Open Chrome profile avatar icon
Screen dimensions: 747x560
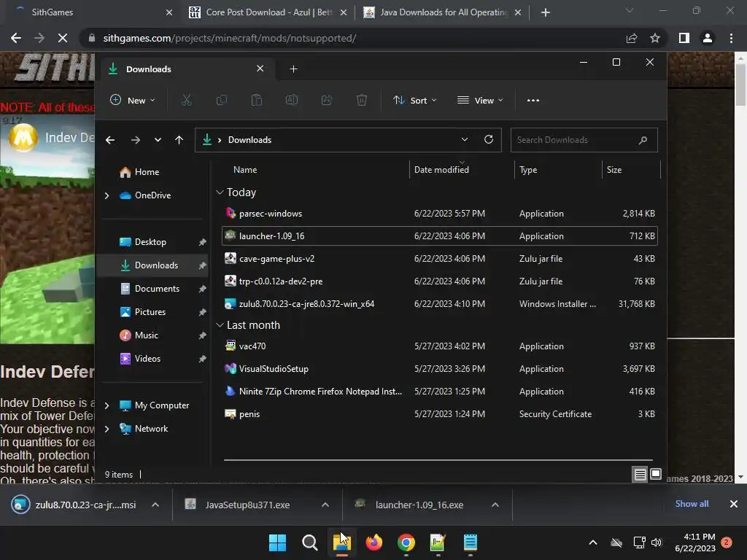pos(708,38)
